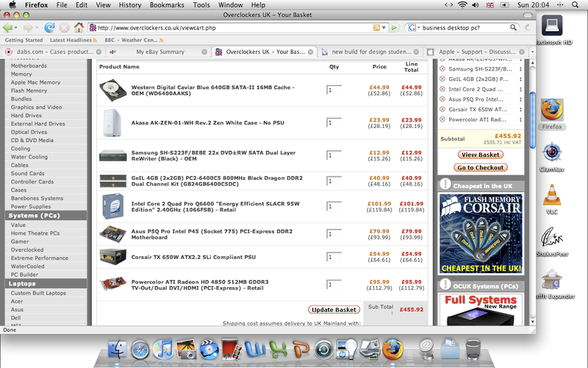Open the Bookmarks menu

167,5
